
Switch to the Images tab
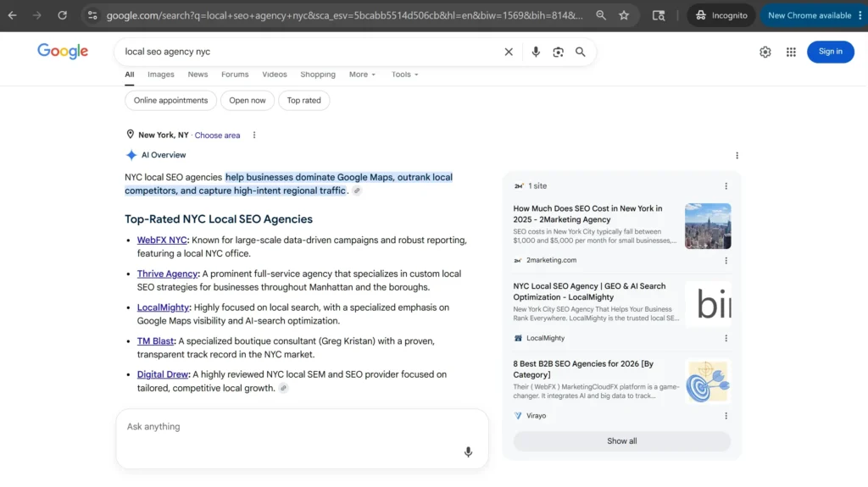[160, 75]
